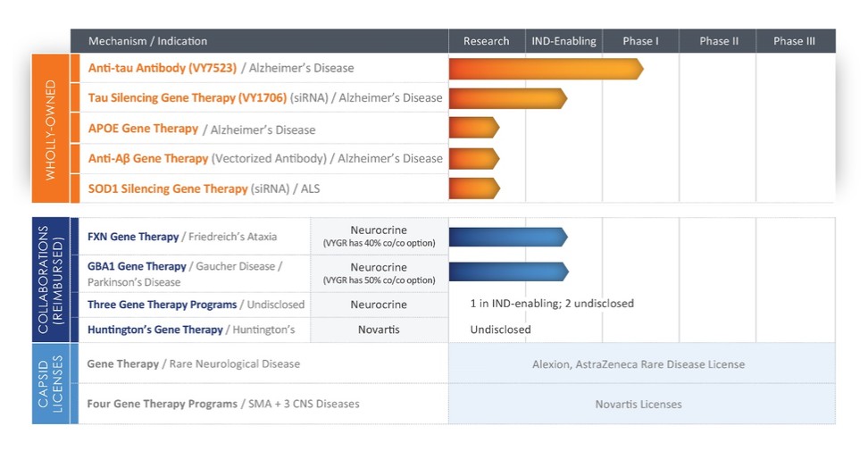868x451 pixels.
Task: Click Huntington's Gene Therapy program name
Action: 155,330
